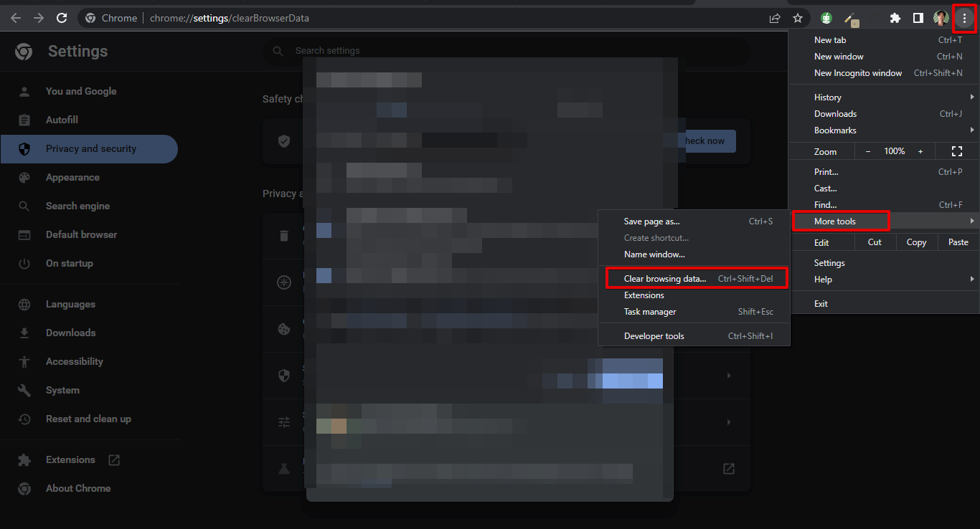The width and height of the screenshot is (980, 529).
Task: Click the browser forward arrow
Action: [39, 18]
